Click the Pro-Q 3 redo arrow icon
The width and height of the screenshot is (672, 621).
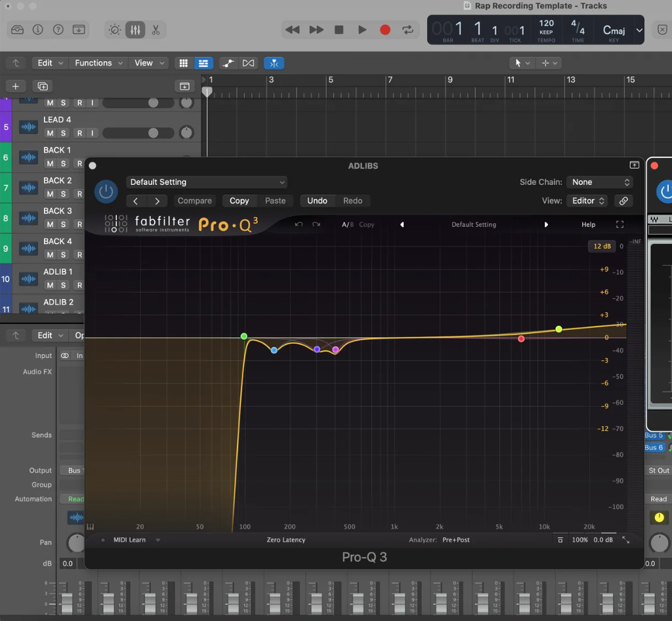click(x=316, y=224)
